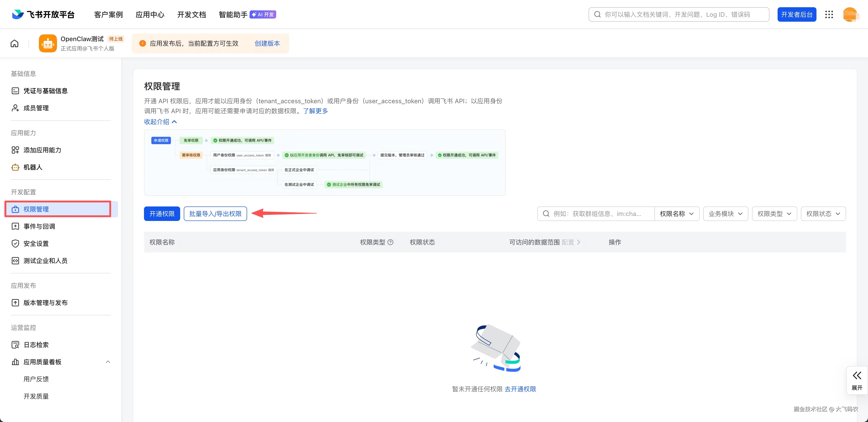
Task: Open the 业务模块 filter dropdown
Action: click(x=725, y=214)
